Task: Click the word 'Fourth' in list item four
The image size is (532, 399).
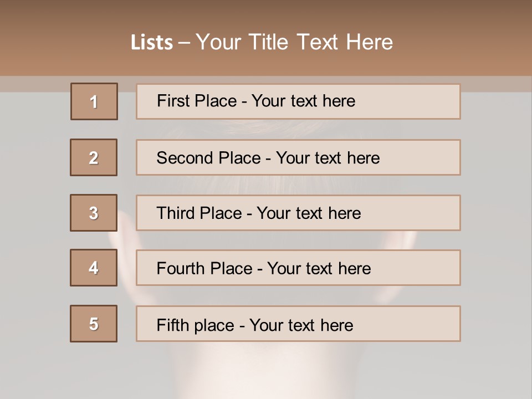Action: (181, 268)
